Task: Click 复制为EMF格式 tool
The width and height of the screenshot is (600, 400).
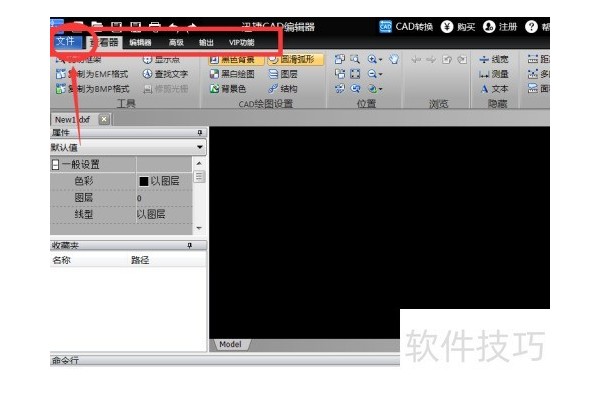Action: point(93,74)
